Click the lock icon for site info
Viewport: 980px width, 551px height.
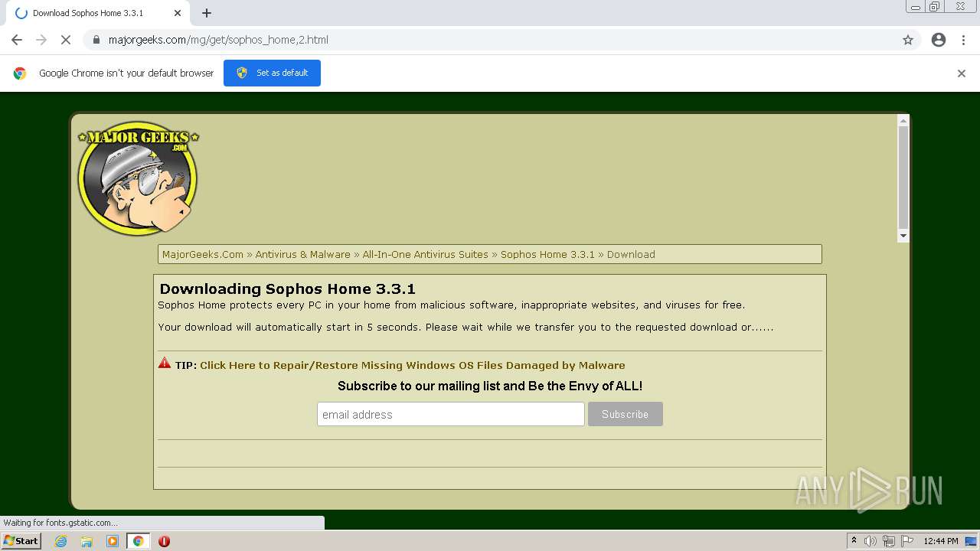point(96,40)
